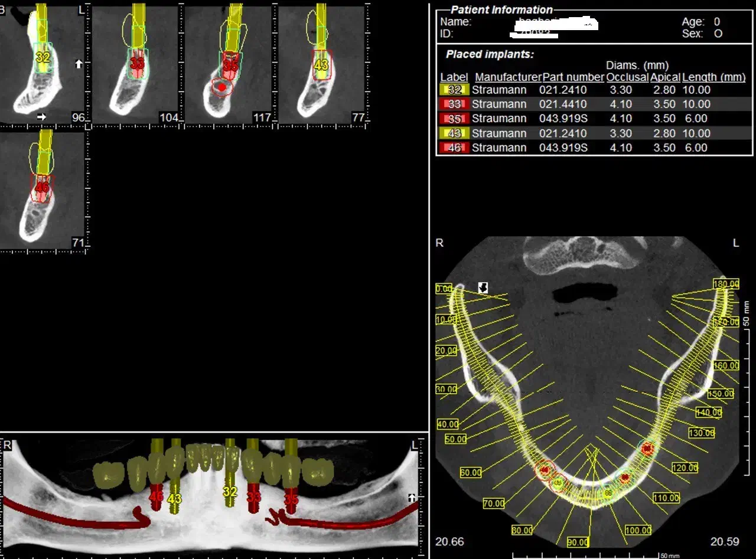
Task: Select implant 43 in the panoramic view
Action: click(x=175, y=498)
